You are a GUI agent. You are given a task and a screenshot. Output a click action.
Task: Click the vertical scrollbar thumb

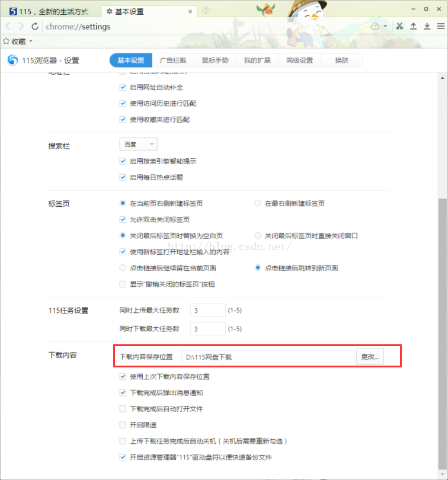coord(443,334)
